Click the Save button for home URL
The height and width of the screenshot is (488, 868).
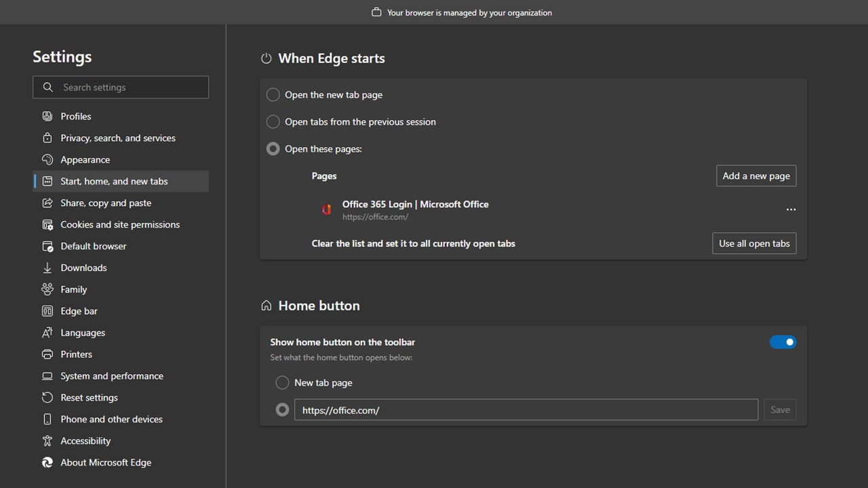780,409
